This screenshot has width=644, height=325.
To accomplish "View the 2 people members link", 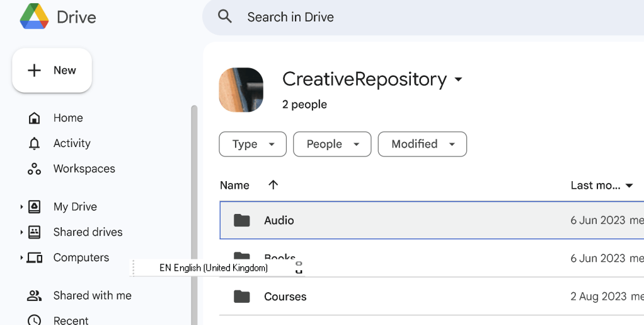I will (x=304, y=105).
